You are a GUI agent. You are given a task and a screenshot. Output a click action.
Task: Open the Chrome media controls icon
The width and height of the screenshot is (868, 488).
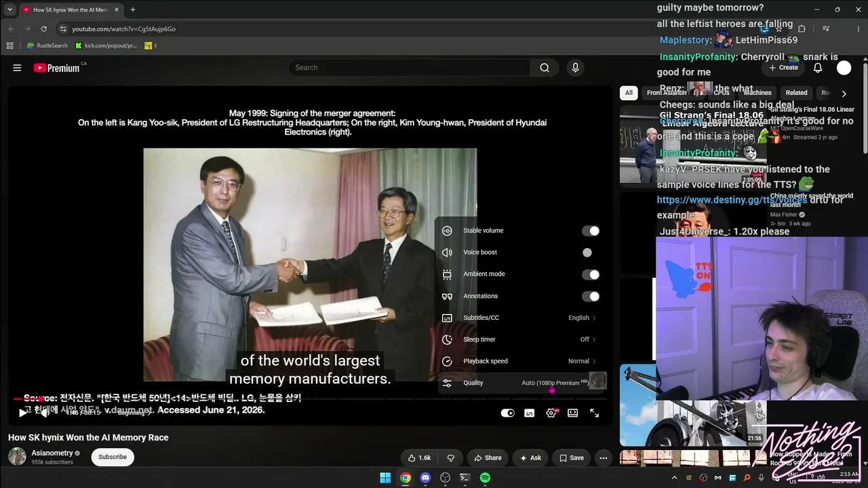click(x=825, y=29)
